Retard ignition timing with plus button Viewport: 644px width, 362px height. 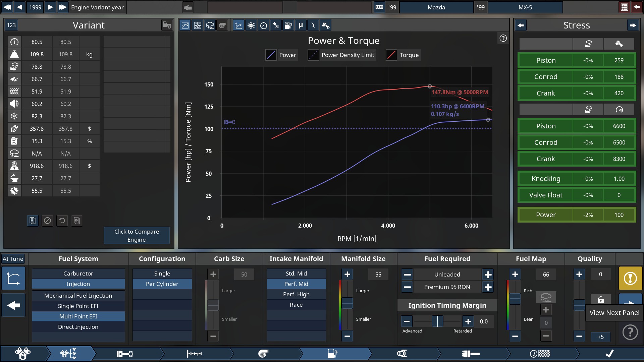(x=468, y=322)
